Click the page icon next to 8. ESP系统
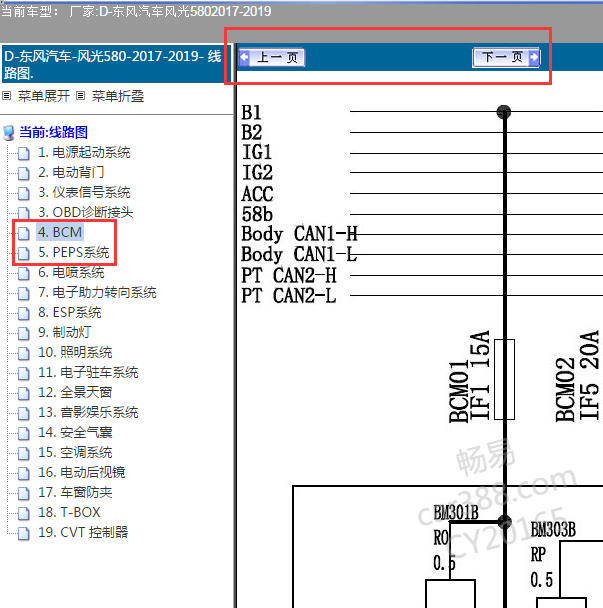This screenshot has width=603, height=608. 24,313
